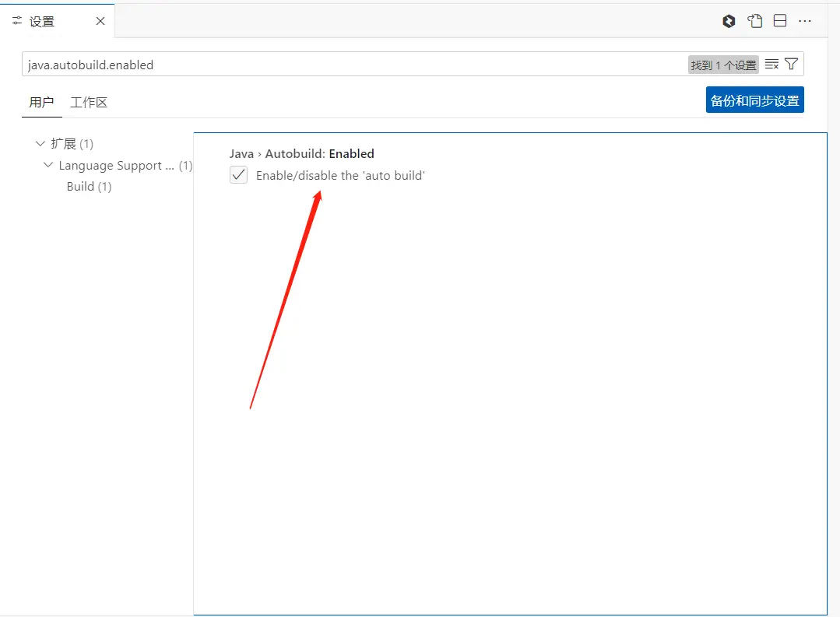Image resolution: width=840 pixels, height=617 pixels.
Task: Collapse the 扩展 (1) tree section
Action: click(40, 143)
